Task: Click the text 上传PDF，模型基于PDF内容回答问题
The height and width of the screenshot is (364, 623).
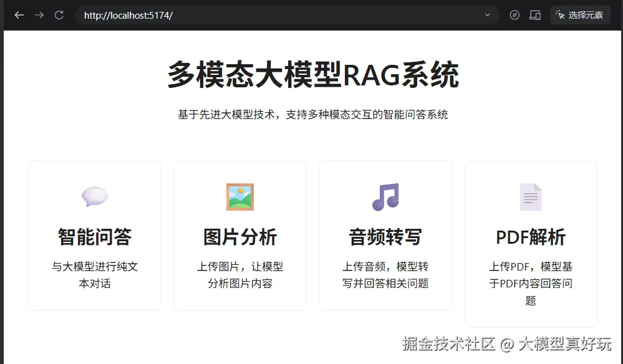Action: [x=531, y=284]
